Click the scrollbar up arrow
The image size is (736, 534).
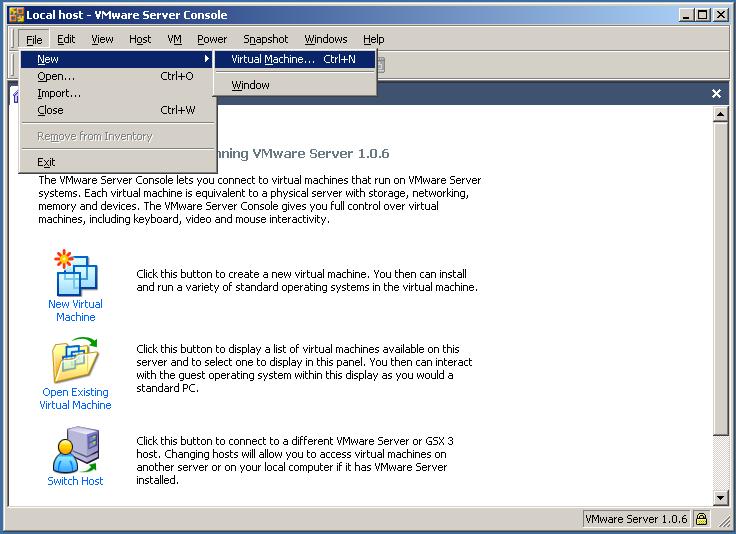click(721, 114)
